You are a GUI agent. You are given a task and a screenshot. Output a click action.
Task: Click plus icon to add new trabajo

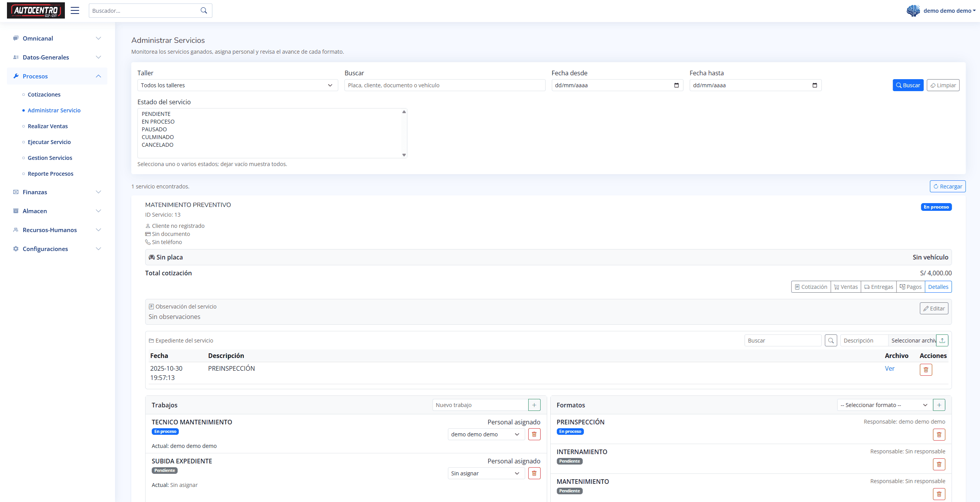tap(534, 405)
